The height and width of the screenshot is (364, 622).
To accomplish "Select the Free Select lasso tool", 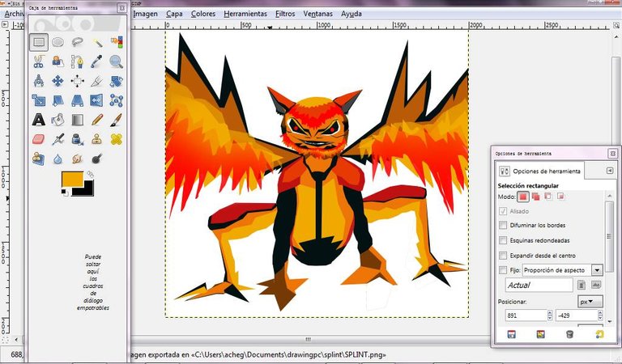I will (78, 42).
